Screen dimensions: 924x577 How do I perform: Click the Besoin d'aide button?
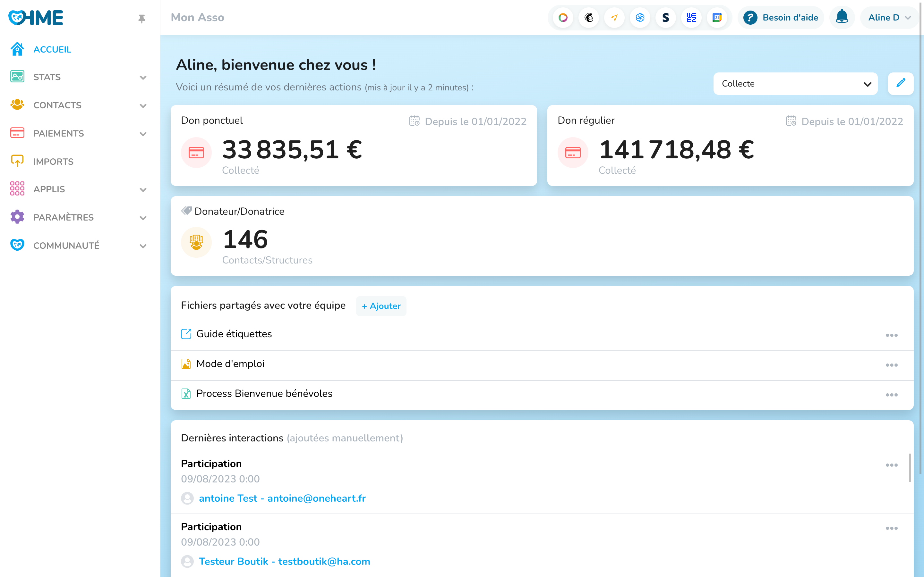(x=781, y=18)
